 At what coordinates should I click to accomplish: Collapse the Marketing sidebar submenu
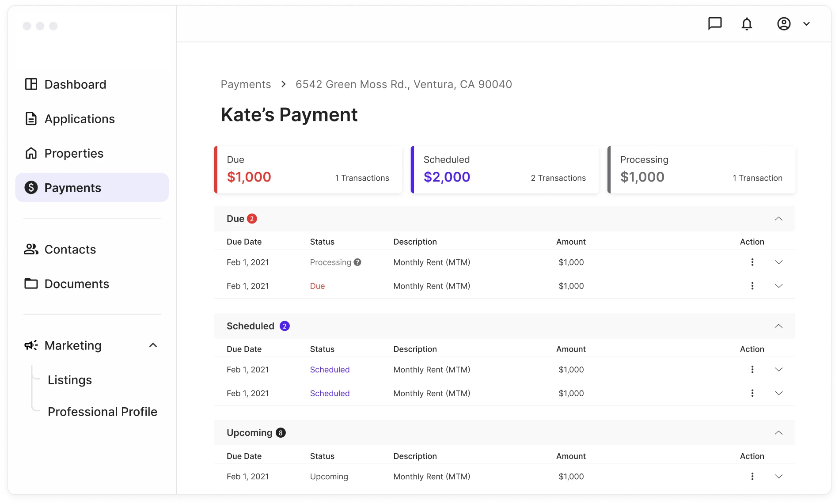(153, 345)
